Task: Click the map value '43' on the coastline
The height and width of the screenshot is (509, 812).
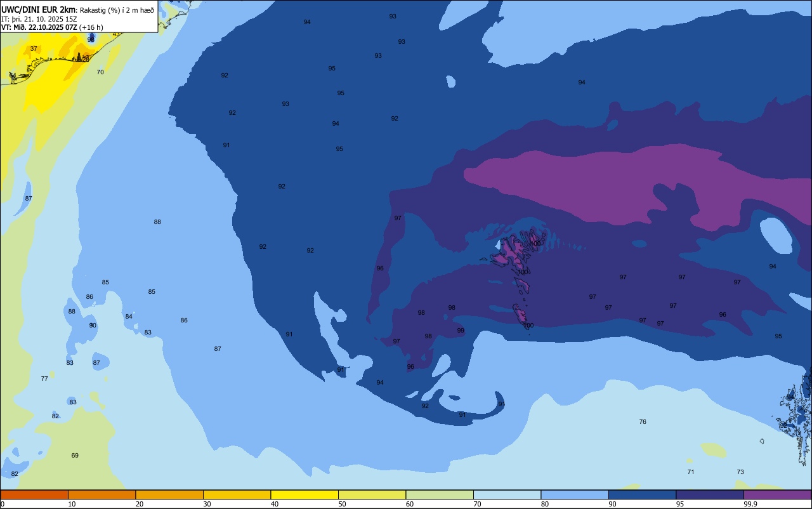Action: click(x=116, y=34)
